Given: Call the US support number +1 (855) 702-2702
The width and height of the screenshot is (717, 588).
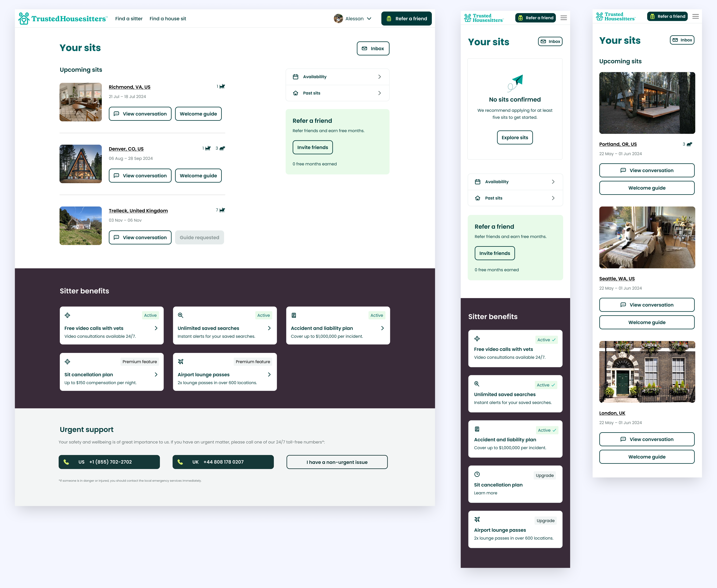Looking at the screenshot, I should 109,462.
